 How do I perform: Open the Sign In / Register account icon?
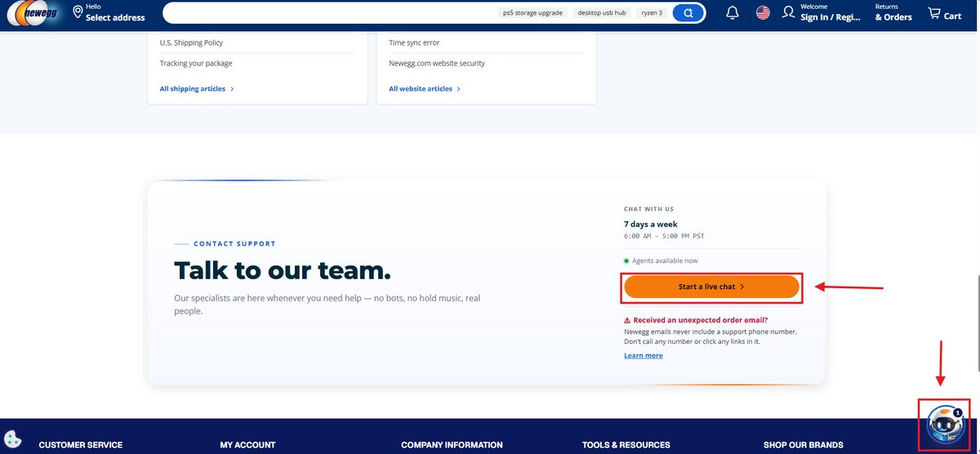[788, 12]
